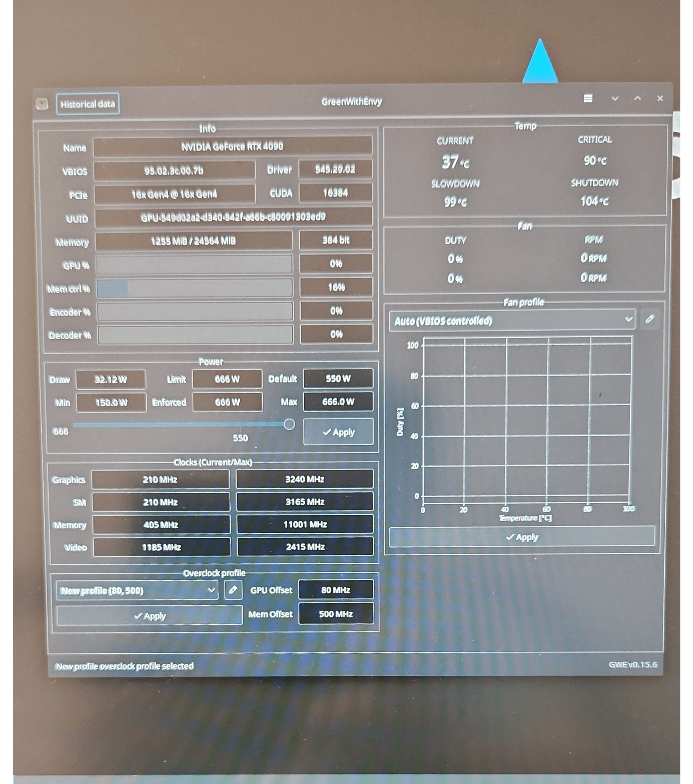Click the Min power value "150.0 W"
Screen dimensions: 693x784
(x=111, y=403)
